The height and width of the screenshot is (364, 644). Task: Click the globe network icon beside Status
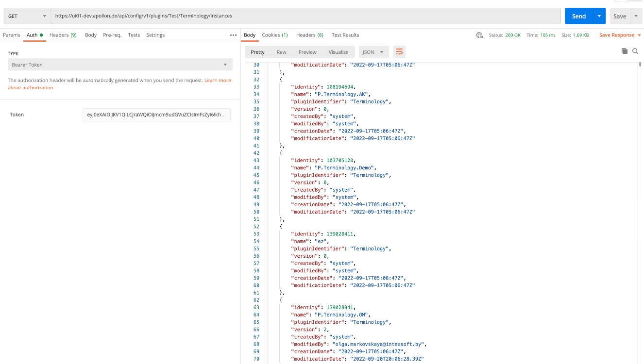tap(479, 35)
